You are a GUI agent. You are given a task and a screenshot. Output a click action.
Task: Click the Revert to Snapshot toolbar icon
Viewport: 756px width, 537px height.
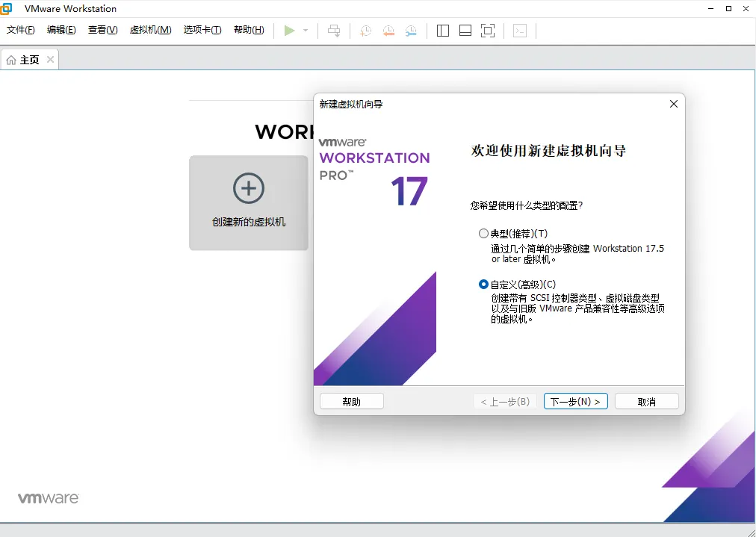[388, 31]
